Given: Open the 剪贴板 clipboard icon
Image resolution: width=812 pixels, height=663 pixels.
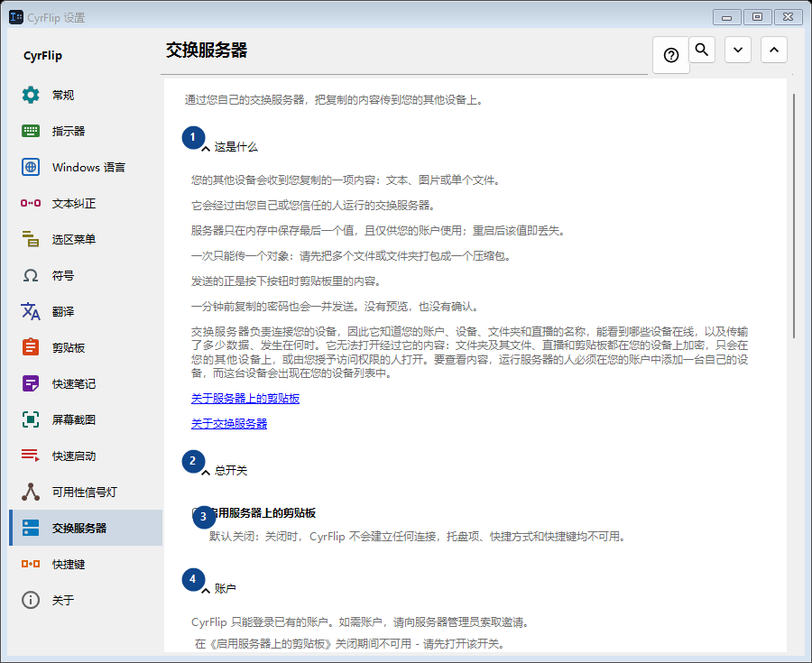Looking at the screenshot, I should 31,347.
